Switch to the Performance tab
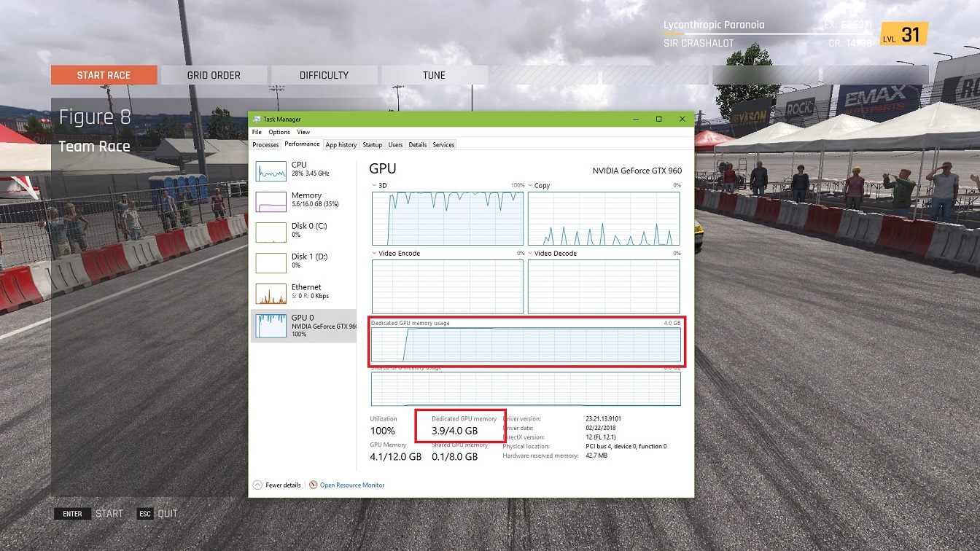The width and height of the screenshot is (980, 551). click(x=302, y=144)
